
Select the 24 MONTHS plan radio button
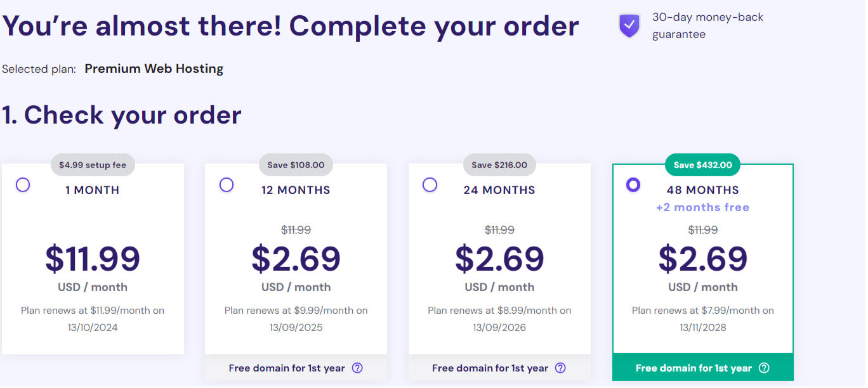[430, 184]
